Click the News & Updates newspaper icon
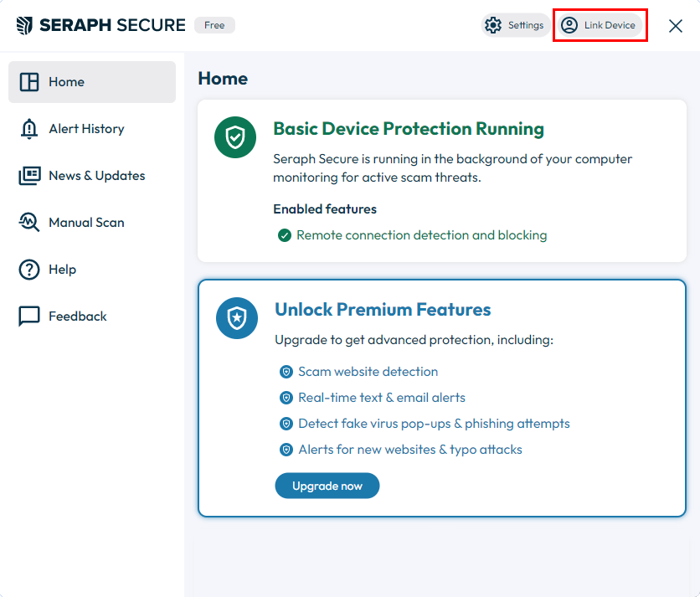 [29, 176]
